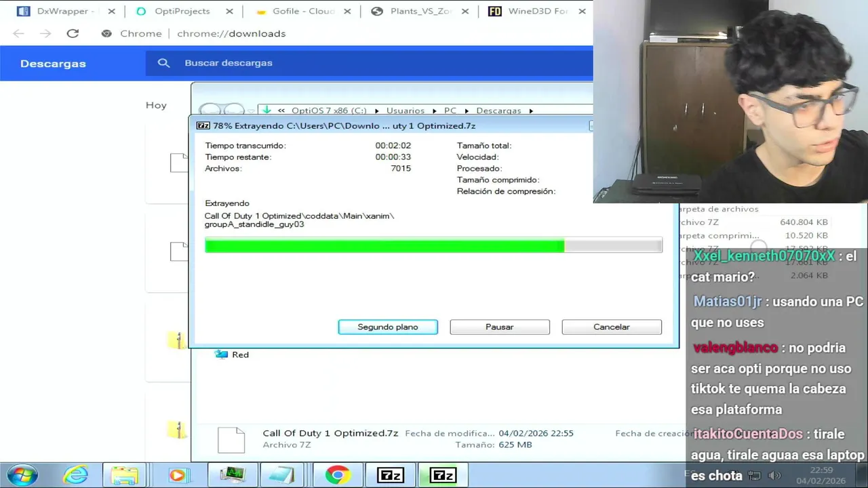The height and width of the screenshot is (488, 868).
Task: Close the OptiProjects tab
Action: click(229, 11)
